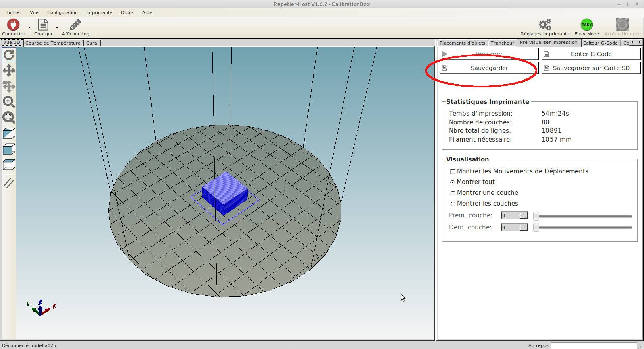Viewport: 644px width, 349px height.
Task: Select the move viewpoint arrows tool
Action: tap(9, 70)
